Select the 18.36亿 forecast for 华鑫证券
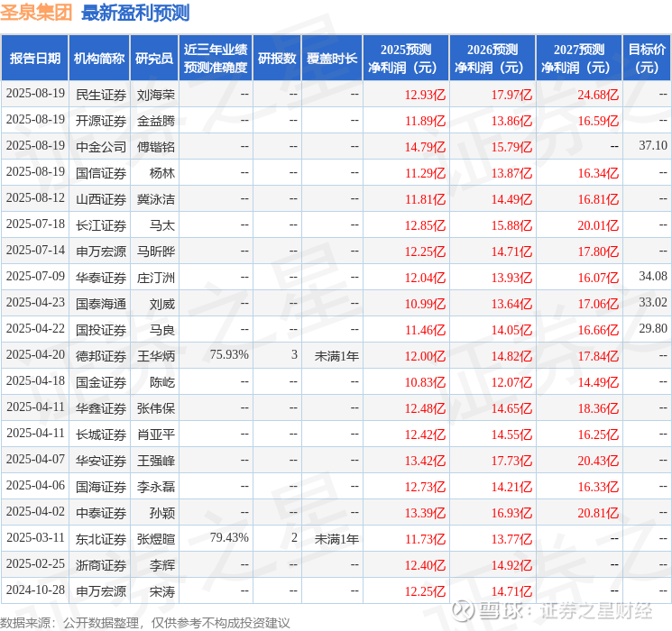 [x=598, y=408]
